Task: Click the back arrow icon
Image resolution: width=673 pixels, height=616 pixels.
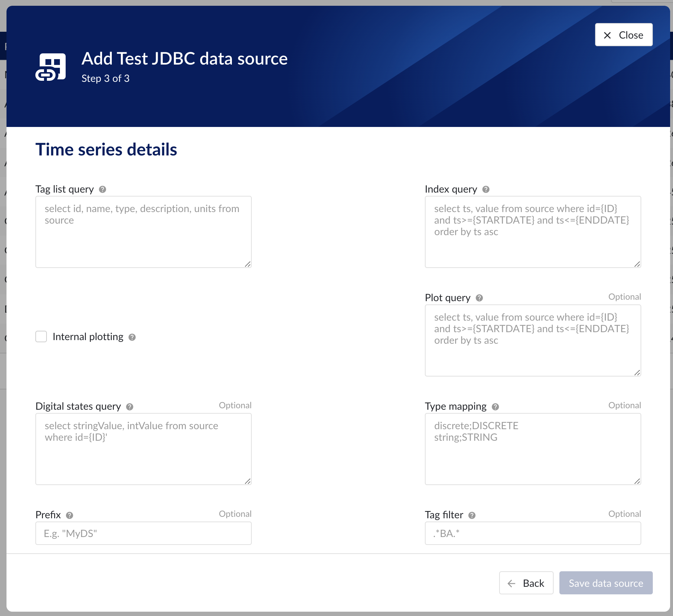Action: pyautogui.click(x=511, y=583)
